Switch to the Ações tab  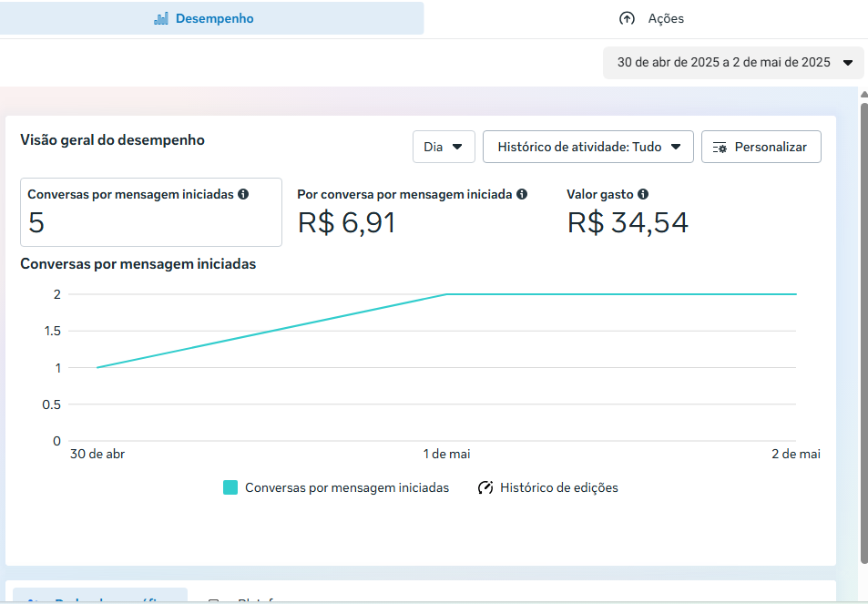[x=651, y=18]
